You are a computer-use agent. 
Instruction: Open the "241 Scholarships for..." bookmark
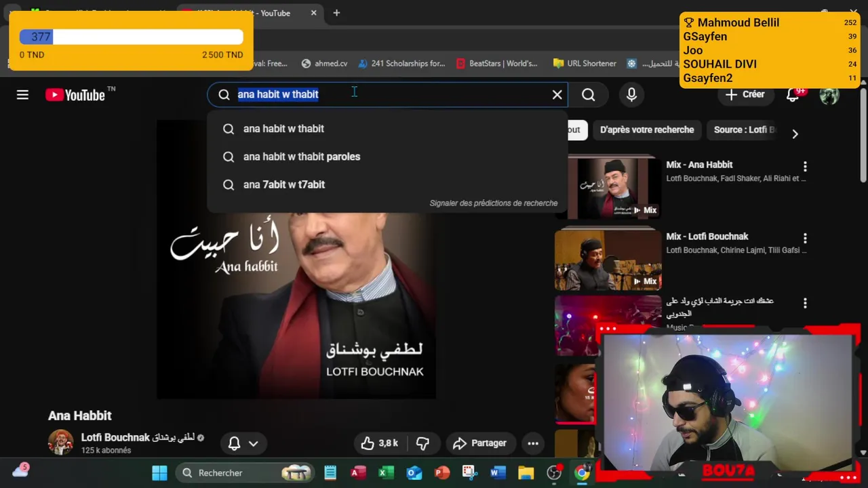click(401, 64)
